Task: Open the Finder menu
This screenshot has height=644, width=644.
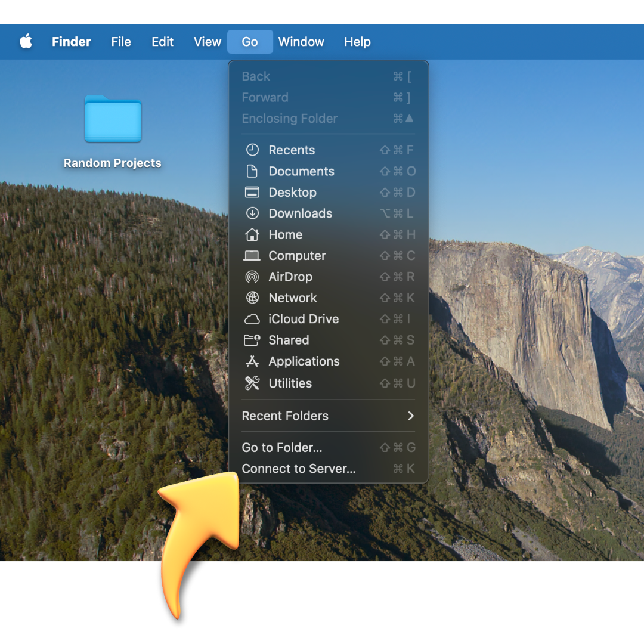Action: tap(71, 42)
